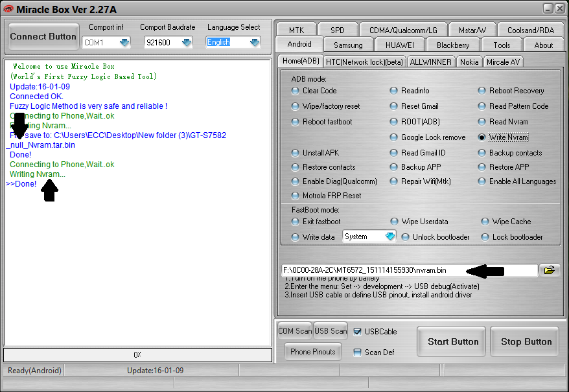The image size is (569, 392).
Task: Select the Readinfo radio option
Action: pyautogui.click(x=393, y=91)
